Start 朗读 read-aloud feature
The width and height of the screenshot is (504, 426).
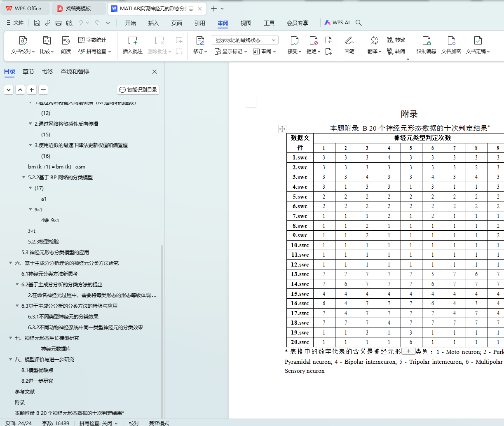66,45
